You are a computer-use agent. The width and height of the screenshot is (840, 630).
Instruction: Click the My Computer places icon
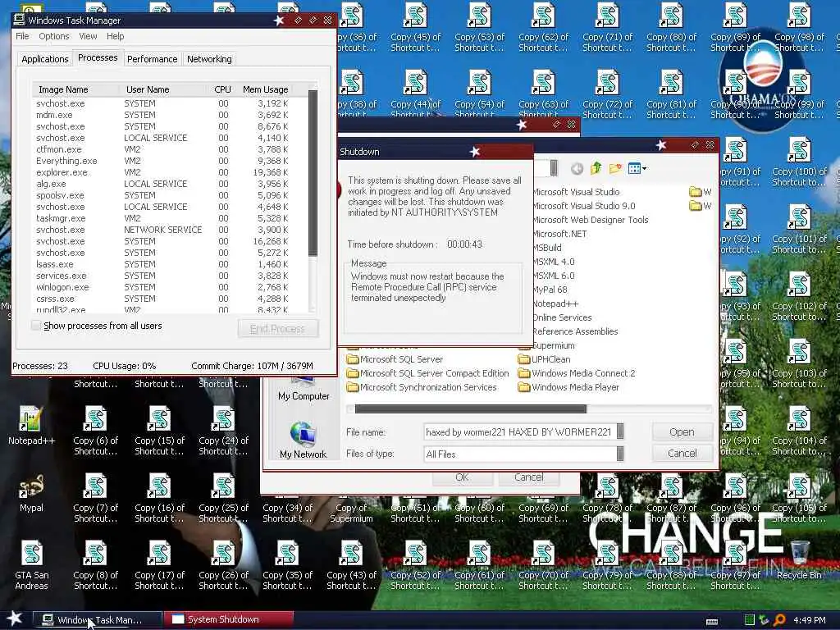pos(304,390)
